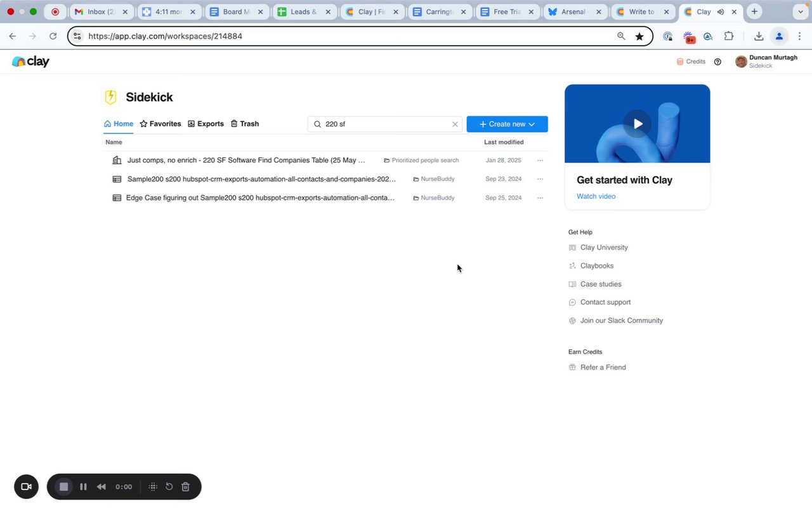Stop the screen recording
This screenshot has width=812, height=508.
(x=64, y=487)
